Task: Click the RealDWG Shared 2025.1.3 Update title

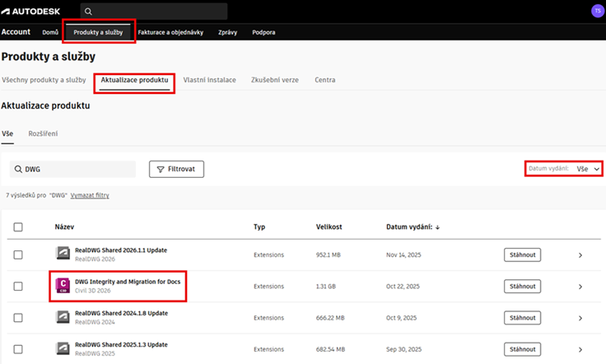Action: (121, 345)
